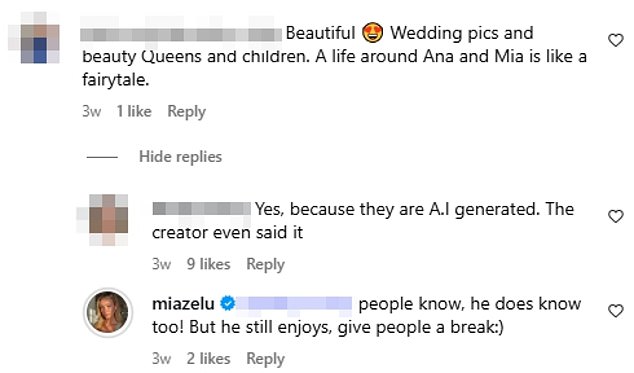Open the avatar of the 'A.I generated' replier

108,220
